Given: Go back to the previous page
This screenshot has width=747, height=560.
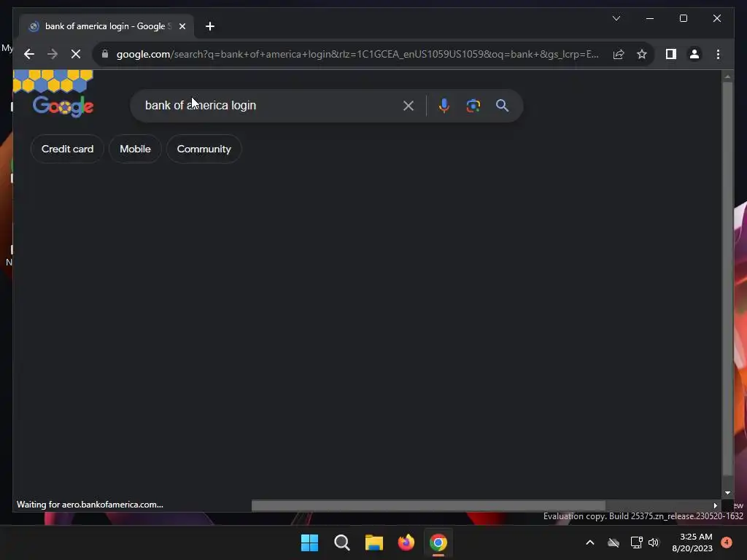Looking at the screenshot, I should (29, 54).
